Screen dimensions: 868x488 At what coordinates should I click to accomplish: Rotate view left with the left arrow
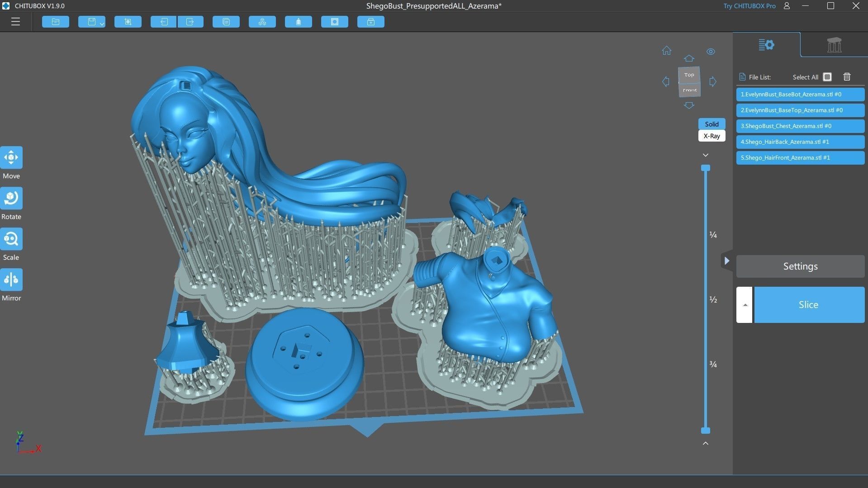[666, 82]
